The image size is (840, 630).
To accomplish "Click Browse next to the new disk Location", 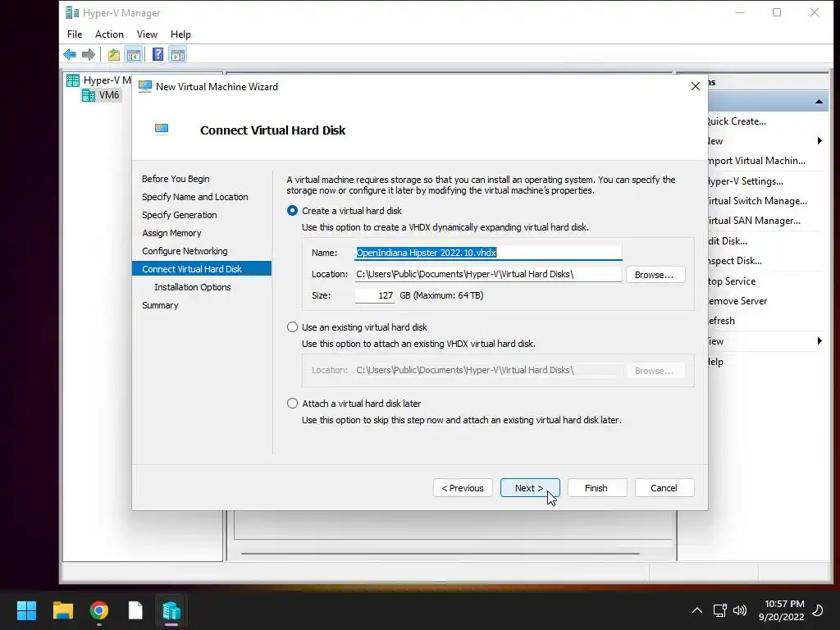I will click(655, 274).
